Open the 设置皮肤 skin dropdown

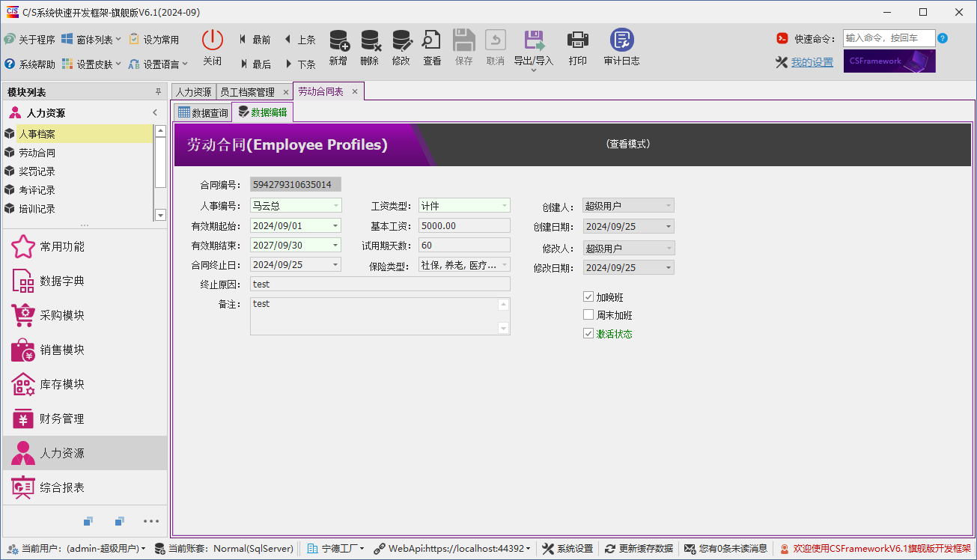point(91,64)
